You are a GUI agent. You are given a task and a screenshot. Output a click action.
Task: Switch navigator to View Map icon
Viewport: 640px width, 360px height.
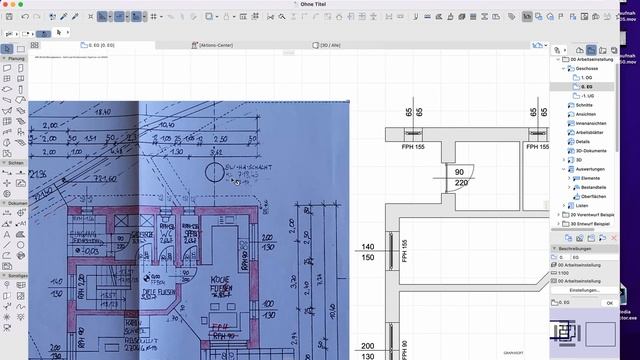click(591, 50)
